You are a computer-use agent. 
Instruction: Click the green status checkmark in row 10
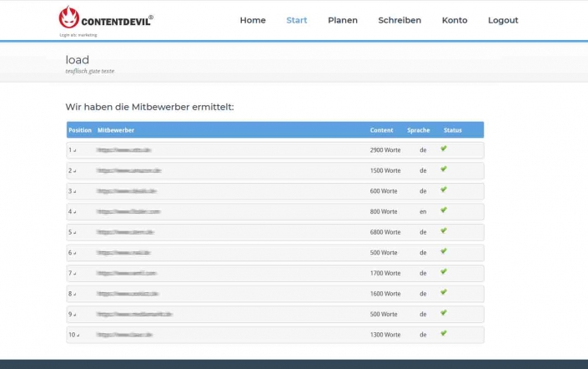click(x=444, y=333)
